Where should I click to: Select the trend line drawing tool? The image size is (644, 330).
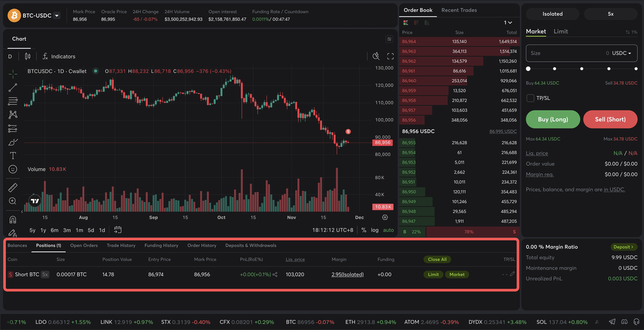pos(13,87)
